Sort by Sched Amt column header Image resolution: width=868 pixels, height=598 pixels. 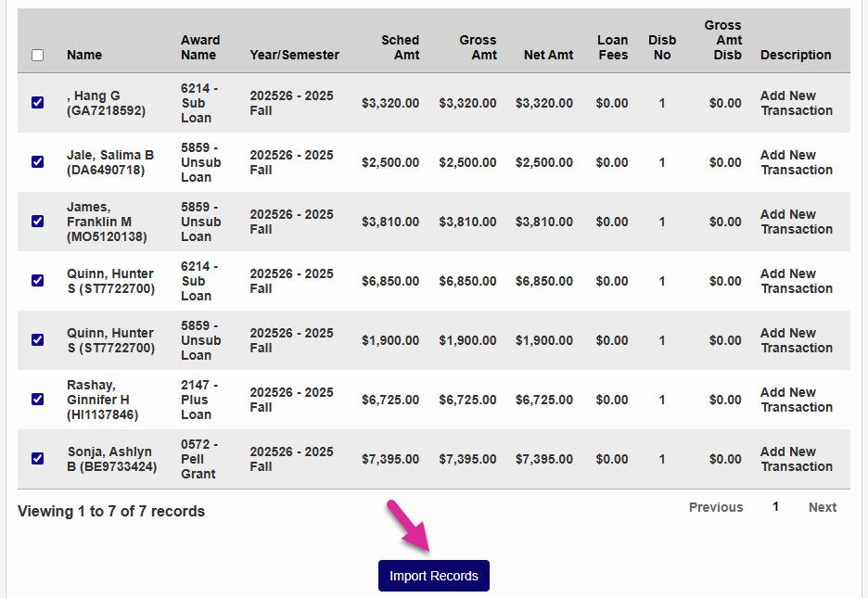tap(400, 47)
